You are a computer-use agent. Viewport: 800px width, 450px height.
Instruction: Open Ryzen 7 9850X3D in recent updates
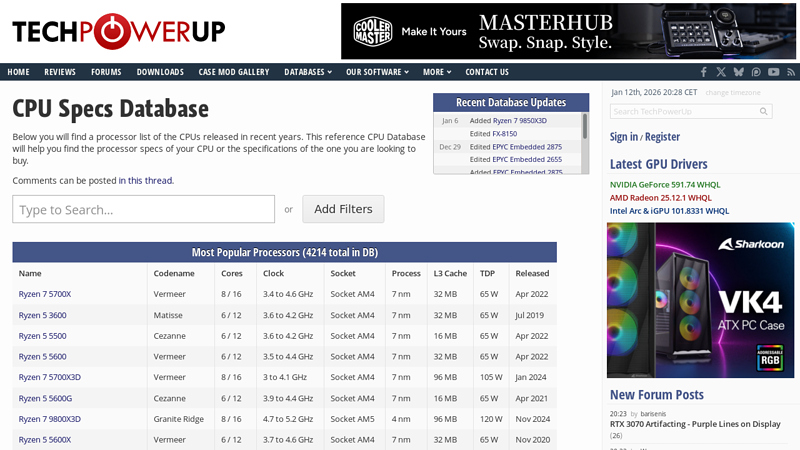[x=519, y=121]
